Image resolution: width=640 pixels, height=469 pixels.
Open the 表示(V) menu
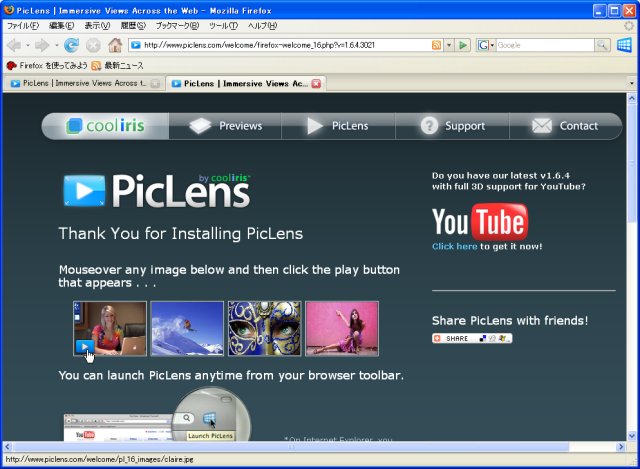tap(97, 26)
